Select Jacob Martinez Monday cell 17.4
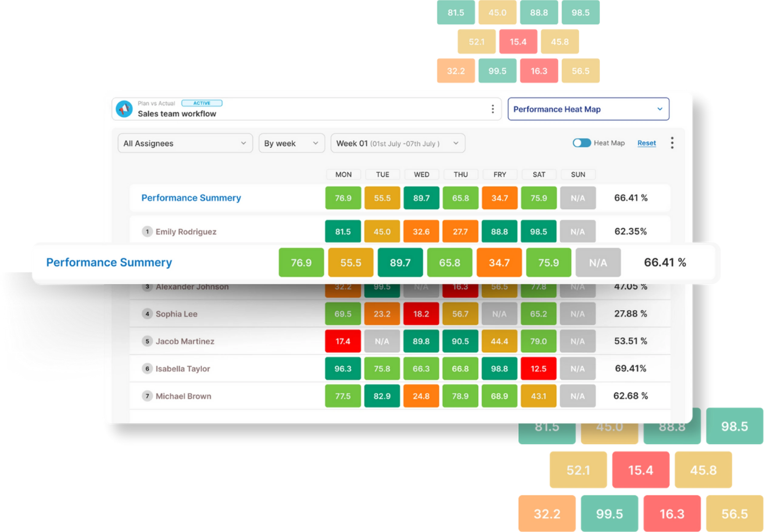This screenshot has width=764, height=532. 342,340
